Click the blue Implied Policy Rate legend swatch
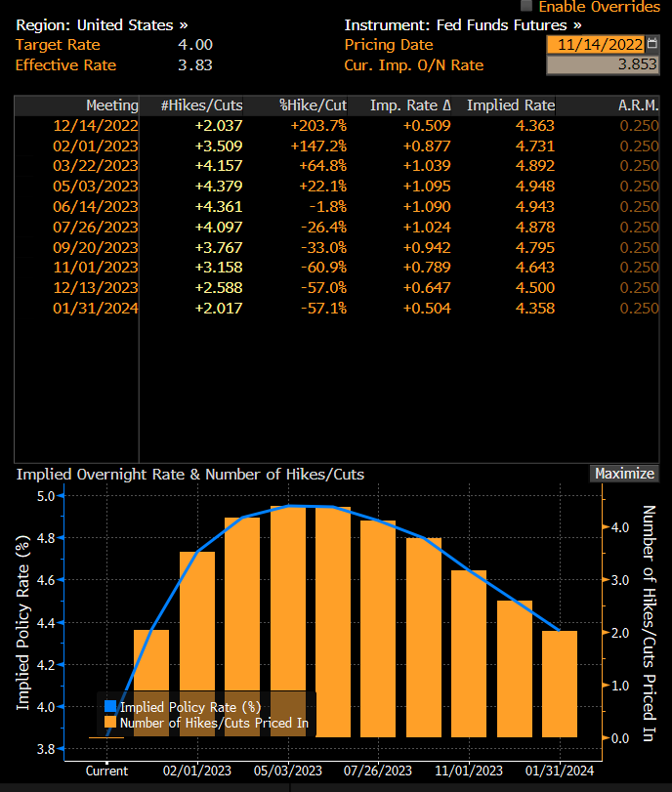Viewport: 672px width, 792px height. (x=110, y=706)
